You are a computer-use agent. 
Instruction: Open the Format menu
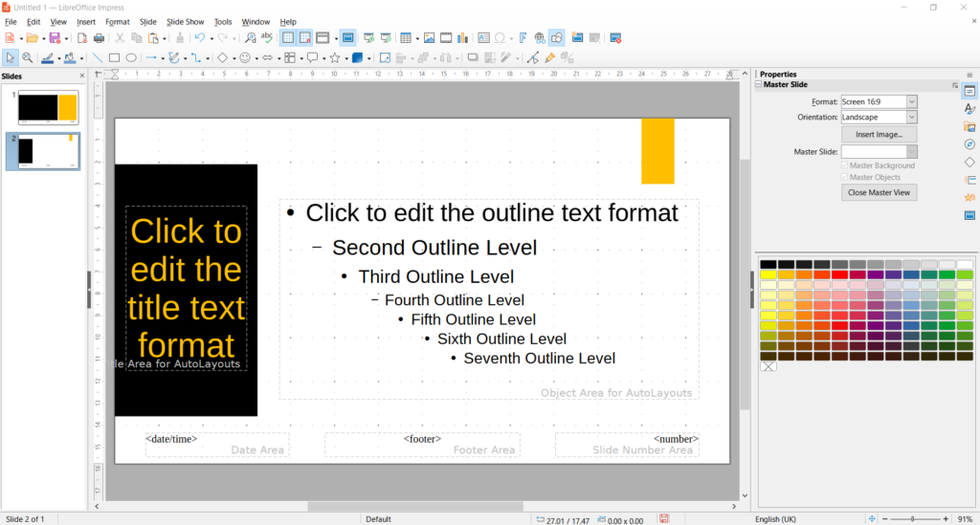point(118,21)
